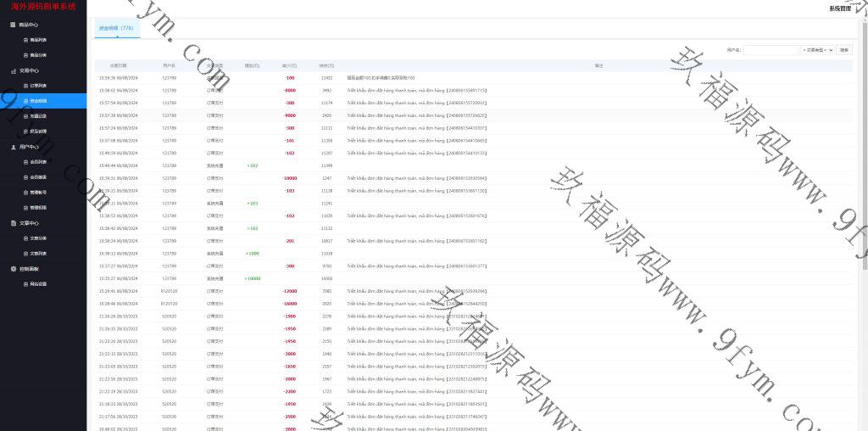The width and height of the screenshot is (868, 431).
Task: Click the 交易日期 column header
Action: (x=119, y=64)
